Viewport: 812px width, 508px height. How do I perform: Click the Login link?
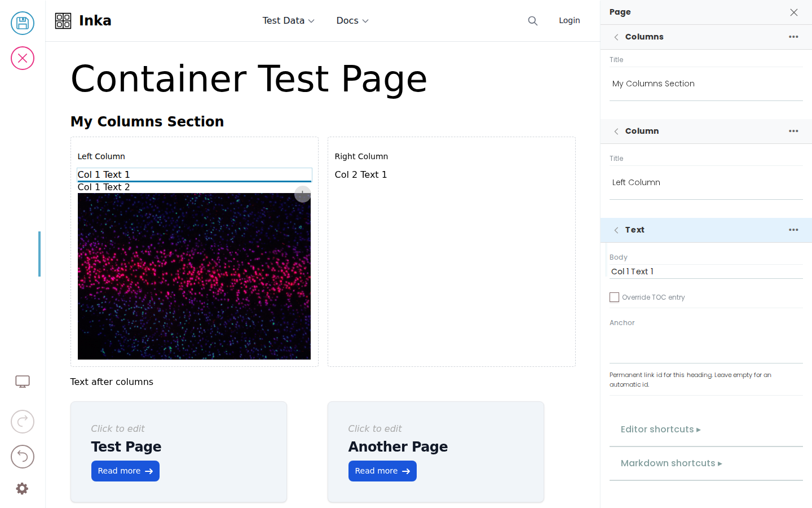point(570,20)
